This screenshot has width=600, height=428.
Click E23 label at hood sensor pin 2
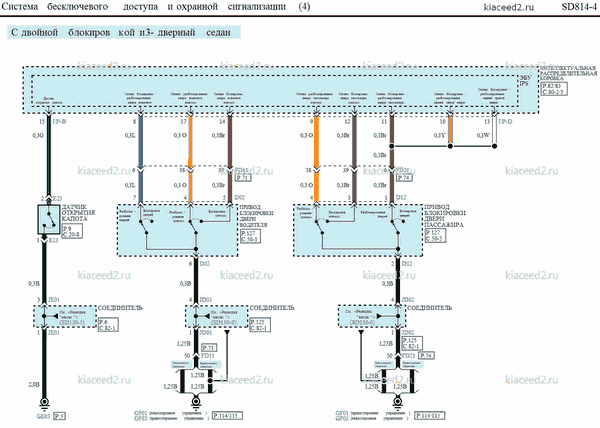point(57,198)
